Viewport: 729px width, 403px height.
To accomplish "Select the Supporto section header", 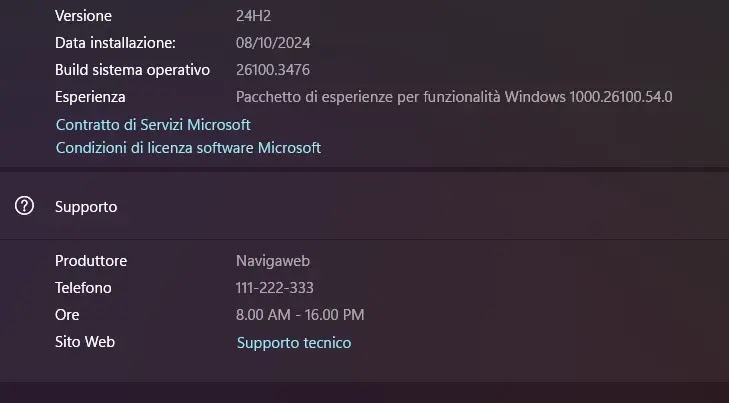I will [x=86, y=207].
